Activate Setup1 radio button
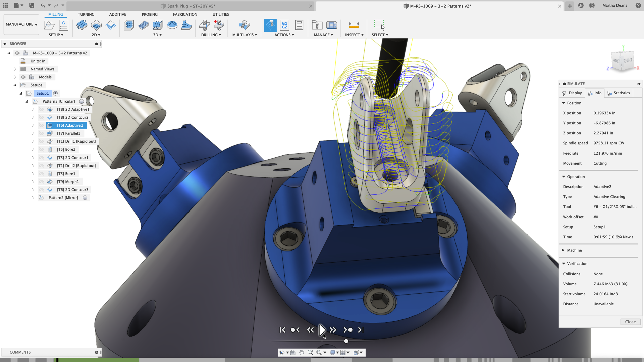Image resolution: width=644 pixels, height=362 pixels. (x=56, y=93)
